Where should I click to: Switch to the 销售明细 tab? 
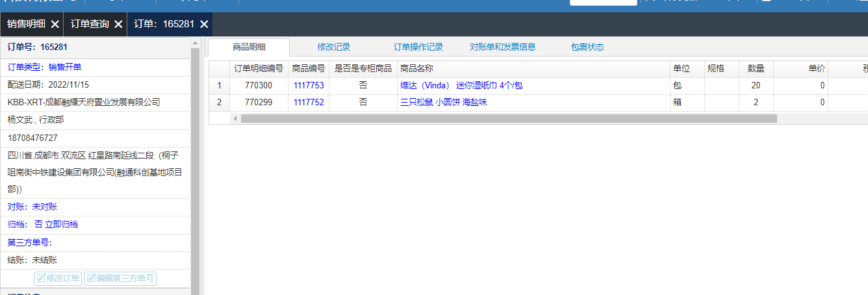27,24
